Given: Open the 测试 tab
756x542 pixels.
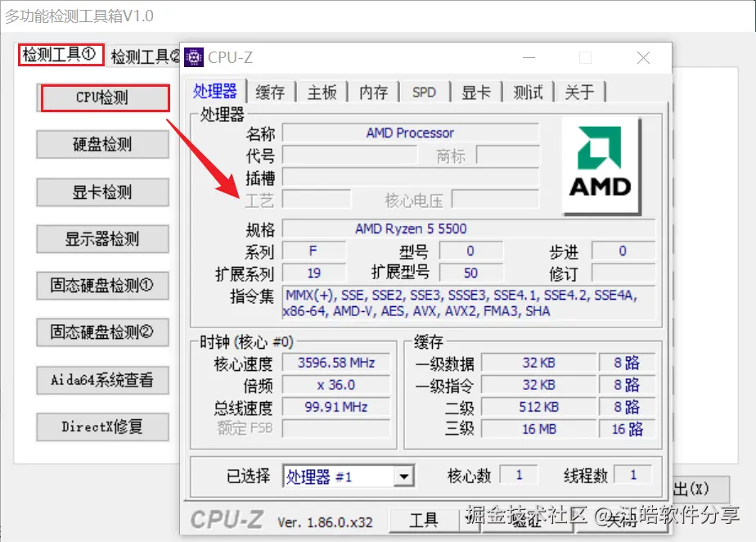Looking at the screenshot, I should click(x=528, y=93).
